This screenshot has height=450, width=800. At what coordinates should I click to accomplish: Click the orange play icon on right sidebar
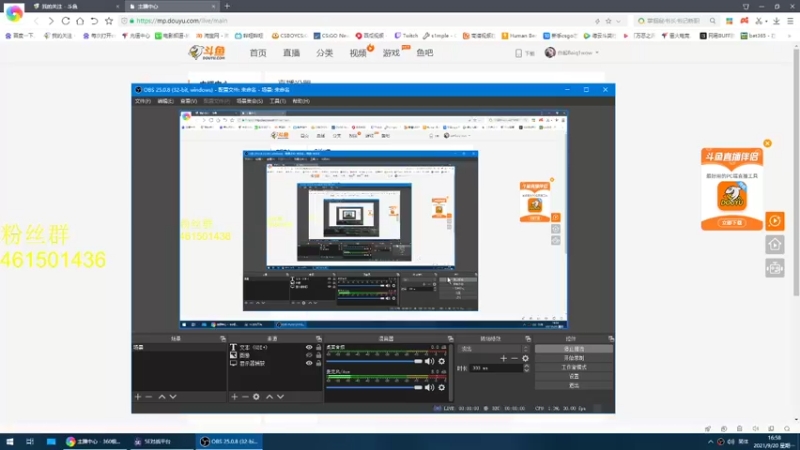click(x=775, y=221)
